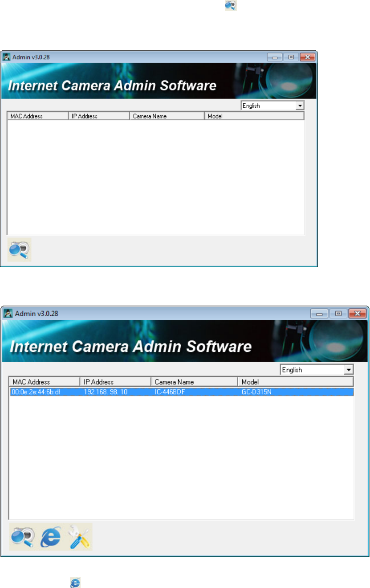Open camera in Internet Explorer icon
370x588 pixels.
point(51,537)
